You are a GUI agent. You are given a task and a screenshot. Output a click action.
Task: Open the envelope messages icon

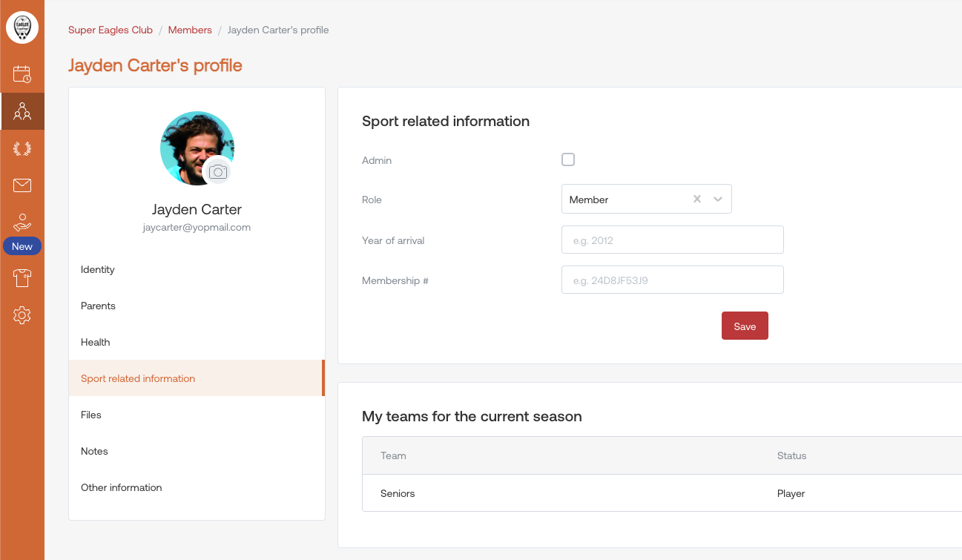tap(22, 185)
